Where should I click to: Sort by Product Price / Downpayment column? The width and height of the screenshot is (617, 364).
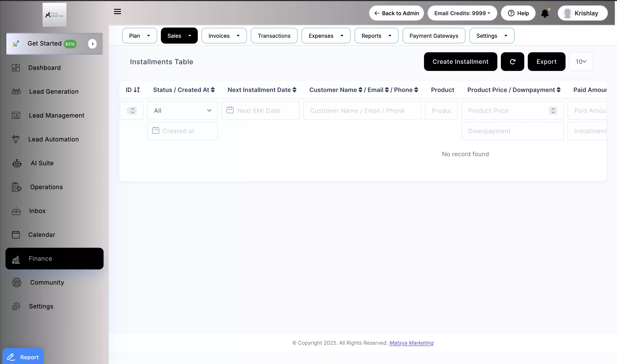click(x=558, y=90)
